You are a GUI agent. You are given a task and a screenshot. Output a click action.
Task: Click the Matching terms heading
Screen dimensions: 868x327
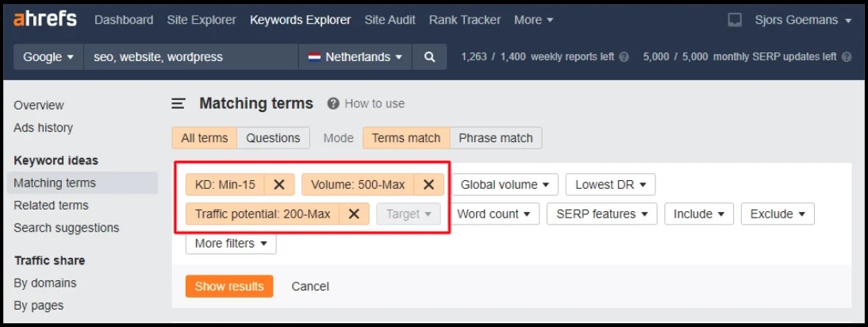(256, 103)
